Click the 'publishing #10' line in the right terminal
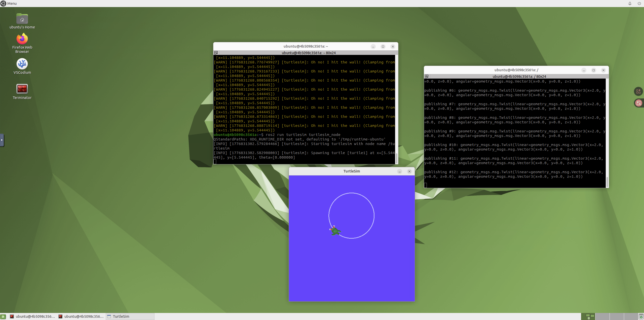Viewport: 644px width, 320px height. 514,147
